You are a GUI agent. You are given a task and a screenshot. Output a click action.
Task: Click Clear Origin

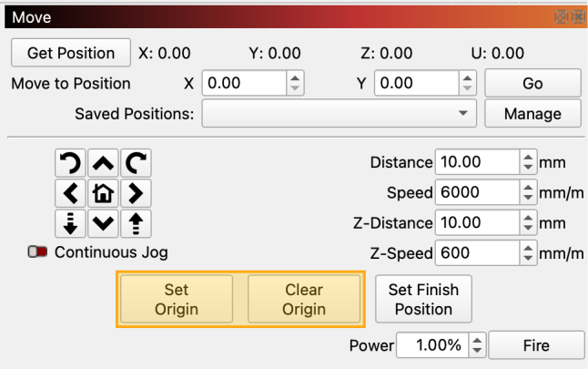click(304, 299)
